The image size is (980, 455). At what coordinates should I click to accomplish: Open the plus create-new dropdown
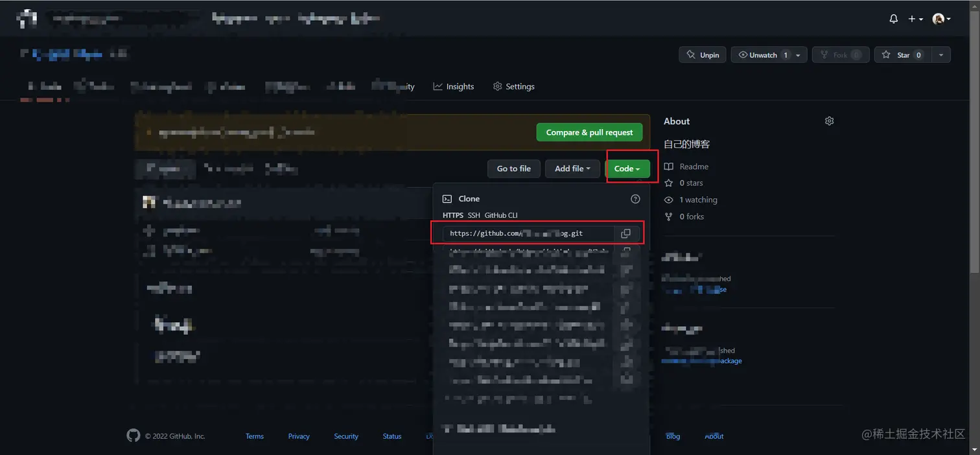click(915, 19)
